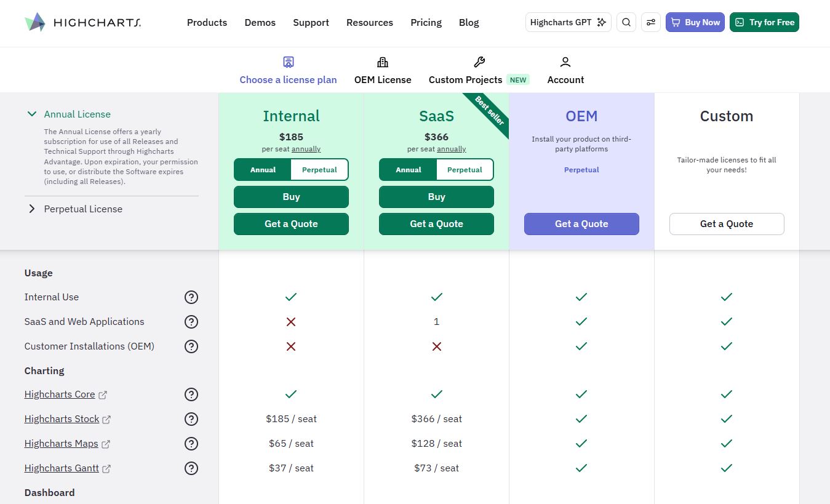The width and height of the screenshot is (830, 504).
Task: Select Annual billing for the SaaS plan
Action: click(408, 169)
